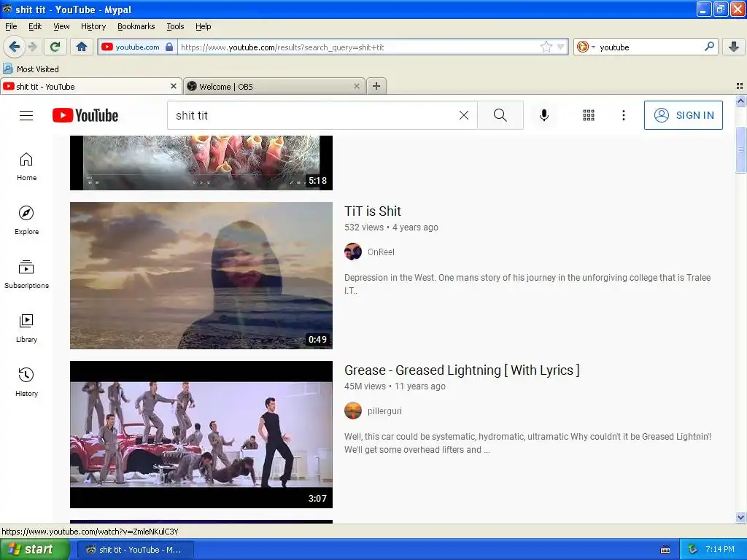Viewport: 747px width, 560px height.
Task: Close the 'Welcome | OBS' tab
Action: (x=356, y=86)
